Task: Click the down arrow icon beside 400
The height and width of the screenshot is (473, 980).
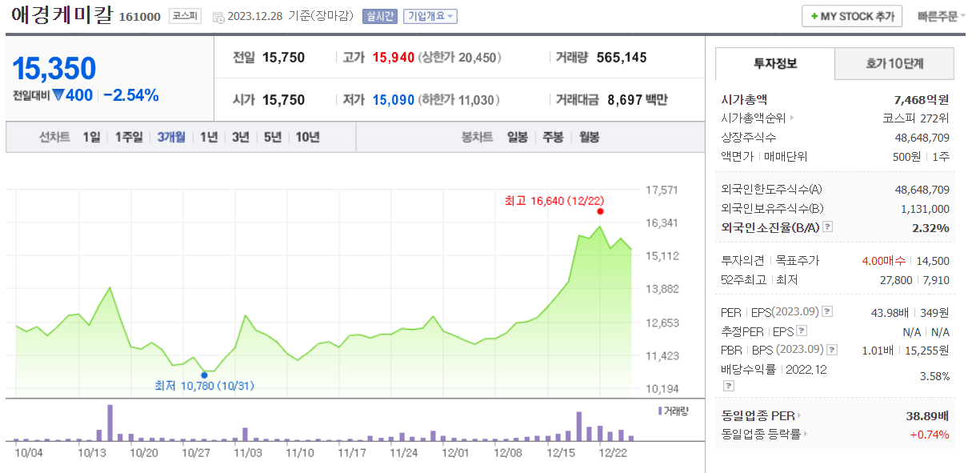Action: click(58, 95)
